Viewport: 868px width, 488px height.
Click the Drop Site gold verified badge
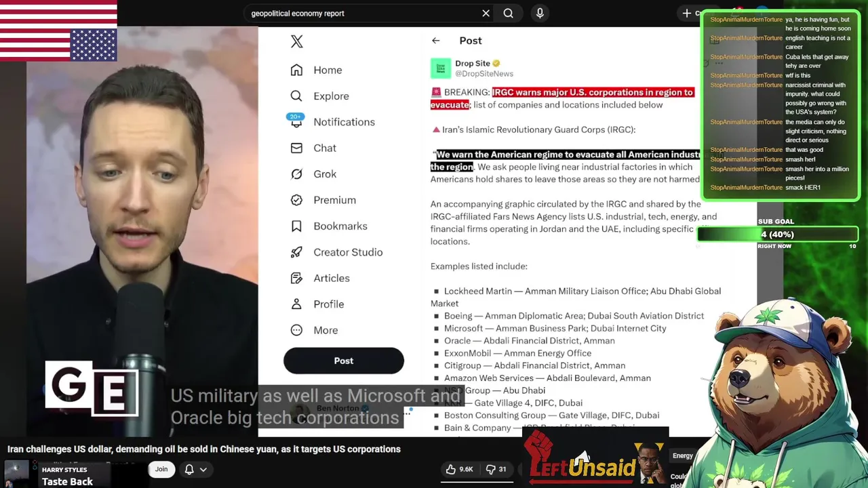pyautogui.click(x=496, y=64)
